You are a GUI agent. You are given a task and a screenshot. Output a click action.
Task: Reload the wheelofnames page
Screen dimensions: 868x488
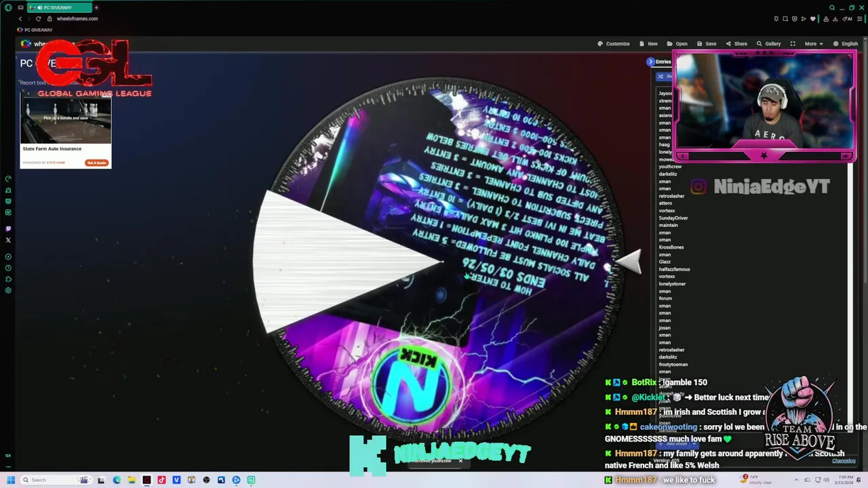point(38,18)
